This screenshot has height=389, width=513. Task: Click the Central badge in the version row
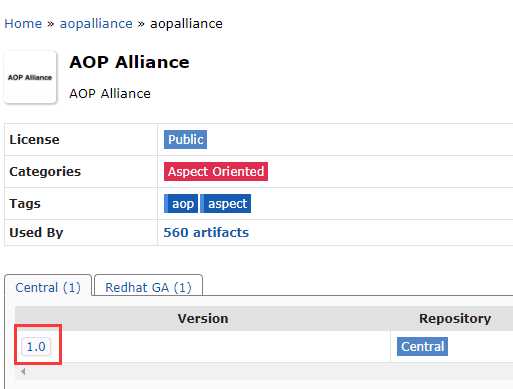point(422,346)
